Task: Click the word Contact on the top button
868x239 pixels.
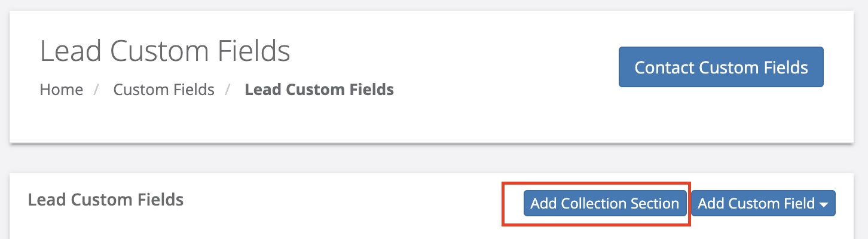Action: 664,67
